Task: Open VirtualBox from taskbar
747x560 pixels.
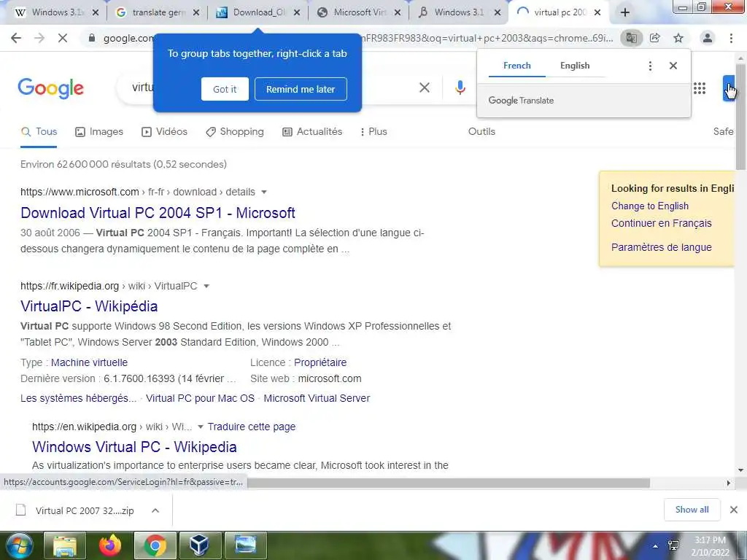Action: point(200,545)
